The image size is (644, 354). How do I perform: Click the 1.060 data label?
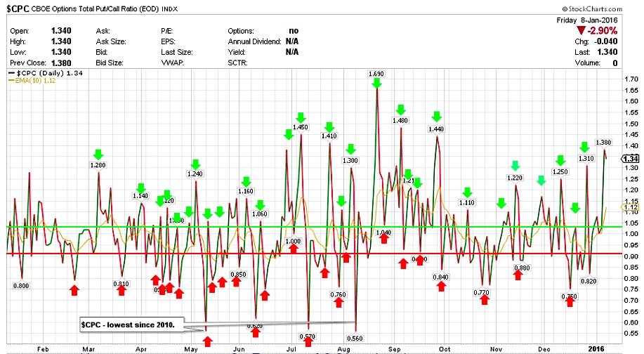click(260, 214)
